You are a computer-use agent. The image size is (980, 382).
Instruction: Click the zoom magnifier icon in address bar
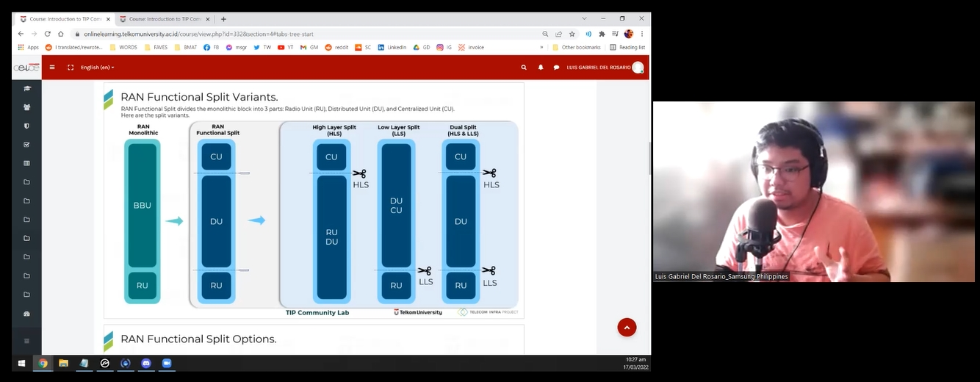pos(545,34)
